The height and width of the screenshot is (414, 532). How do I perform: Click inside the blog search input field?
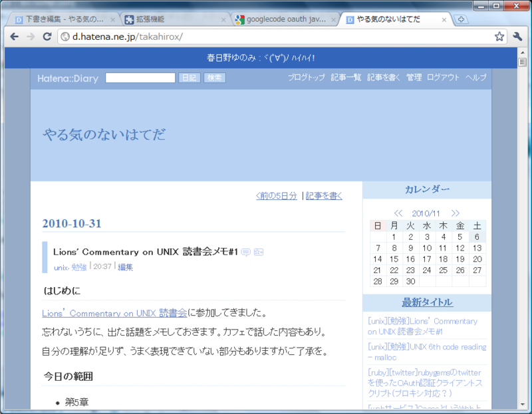[140, 78]
